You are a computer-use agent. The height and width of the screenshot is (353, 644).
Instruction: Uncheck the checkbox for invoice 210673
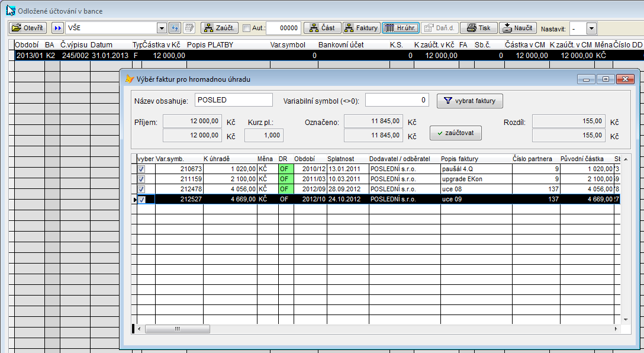tap(141, 169)
